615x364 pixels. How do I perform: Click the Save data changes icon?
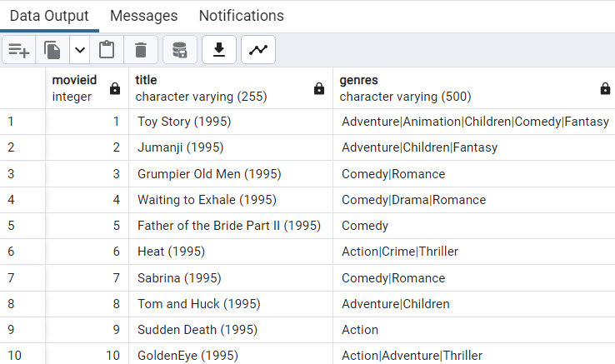click(180, 50)
